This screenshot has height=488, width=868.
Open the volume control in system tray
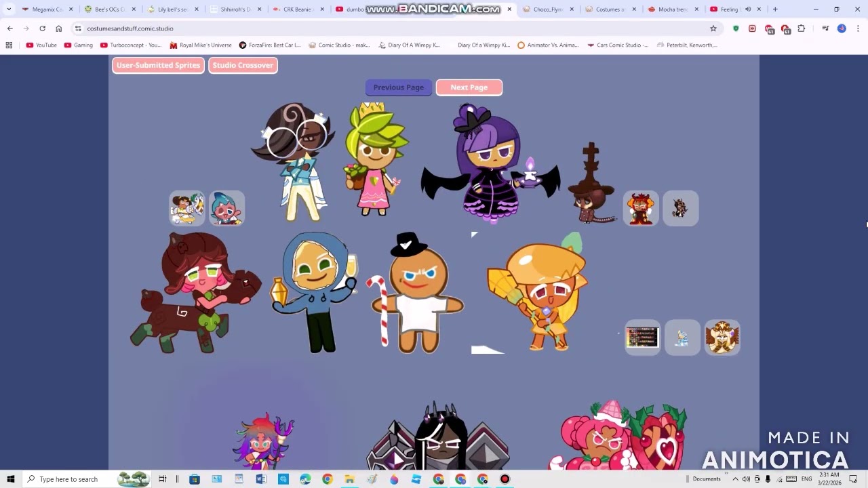746,479
